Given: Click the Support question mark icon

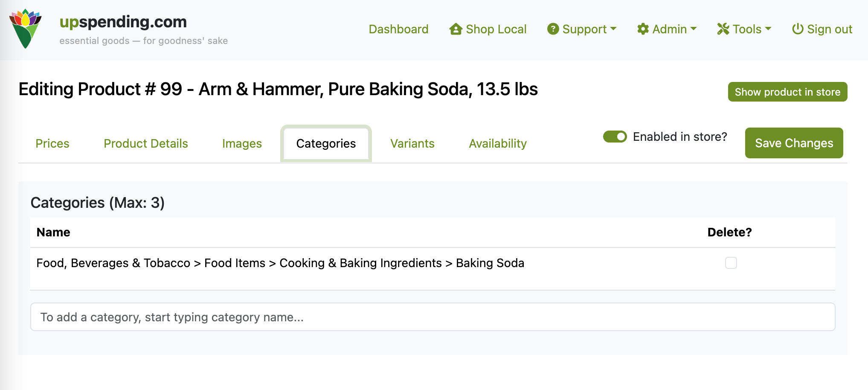Looking at the screenshot, I should pos(553,29).
